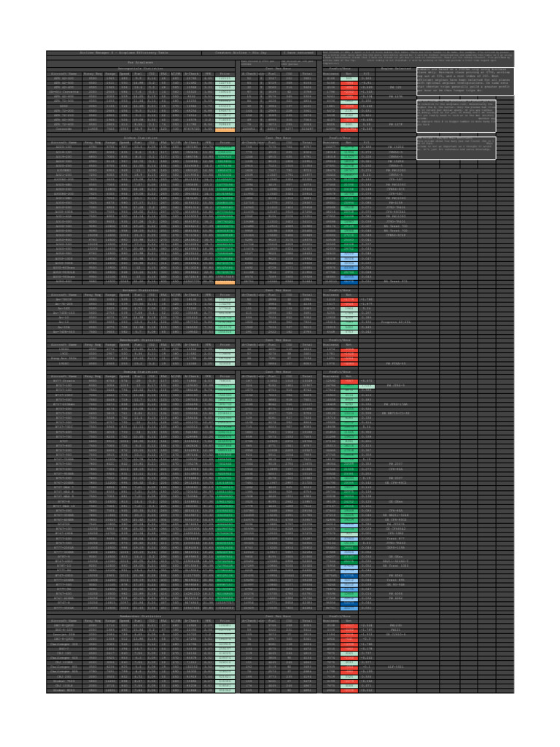Click Range header in Aerospatiale section

point(111,74)
